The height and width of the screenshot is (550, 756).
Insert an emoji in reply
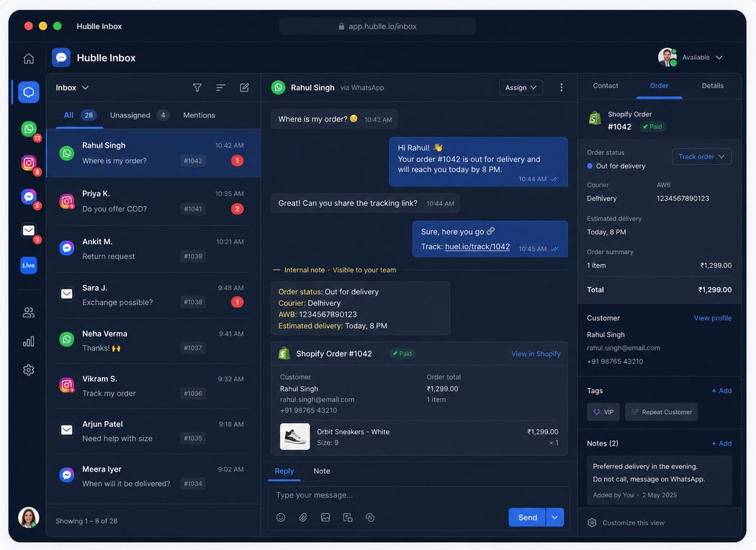pos(281,517)
